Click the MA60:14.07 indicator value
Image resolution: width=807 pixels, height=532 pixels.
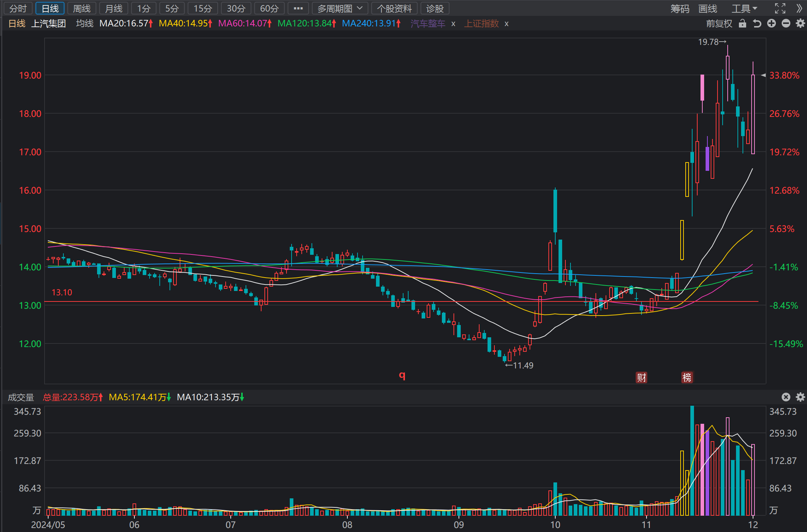coord(245,24)
